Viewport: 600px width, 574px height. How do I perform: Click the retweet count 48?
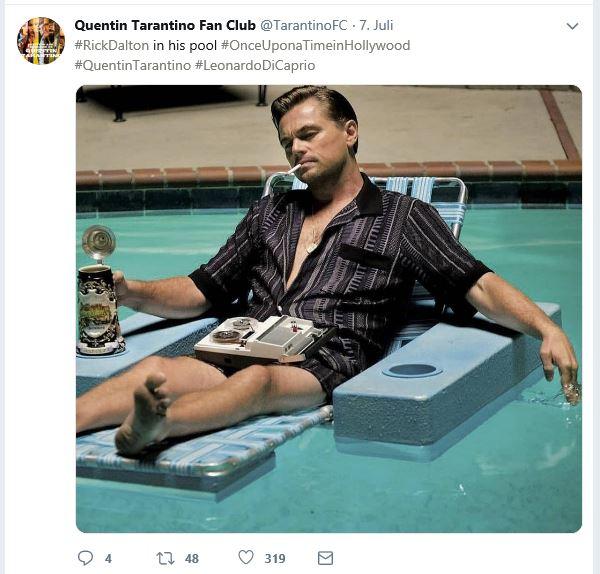[192, 559]
